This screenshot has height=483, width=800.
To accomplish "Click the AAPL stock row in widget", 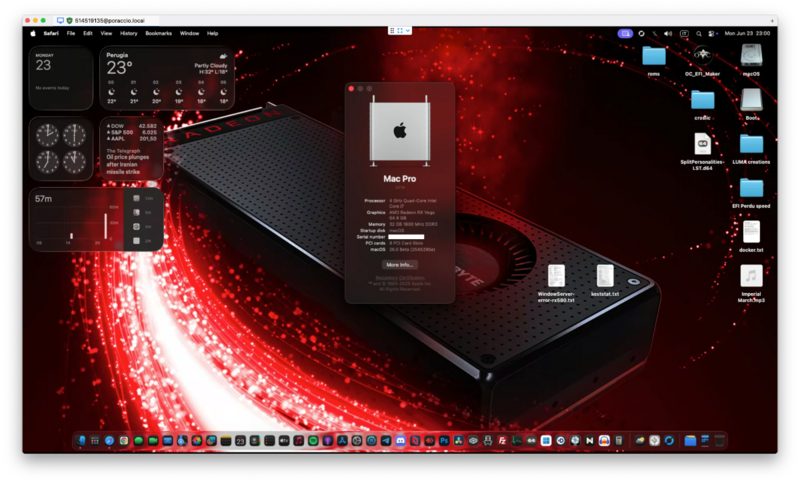I will [x=132, y=139].
